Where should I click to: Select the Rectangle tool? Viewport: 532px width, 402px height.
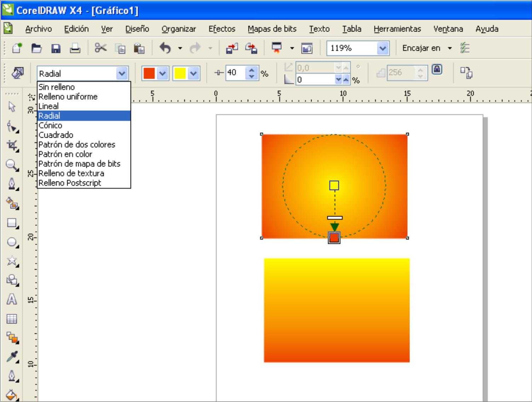point(12,222)
